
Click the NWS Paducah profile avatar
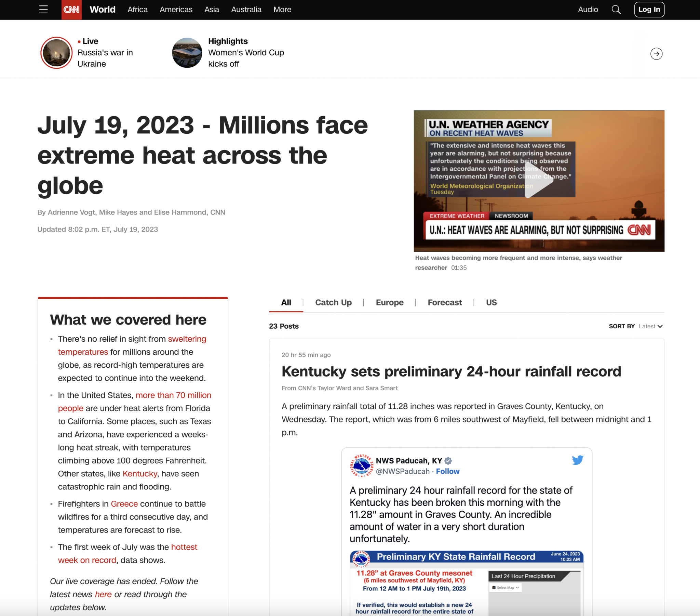(361, 466)
